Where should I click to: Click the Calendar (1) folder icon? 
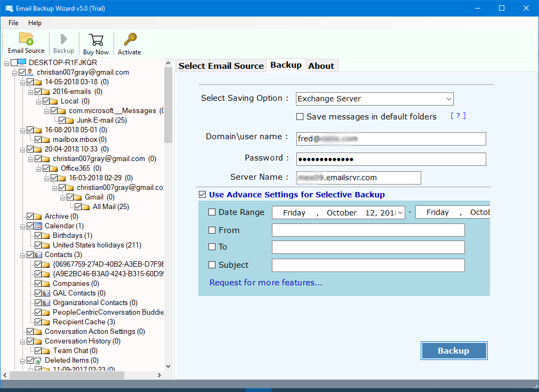(x=38, y=226)
